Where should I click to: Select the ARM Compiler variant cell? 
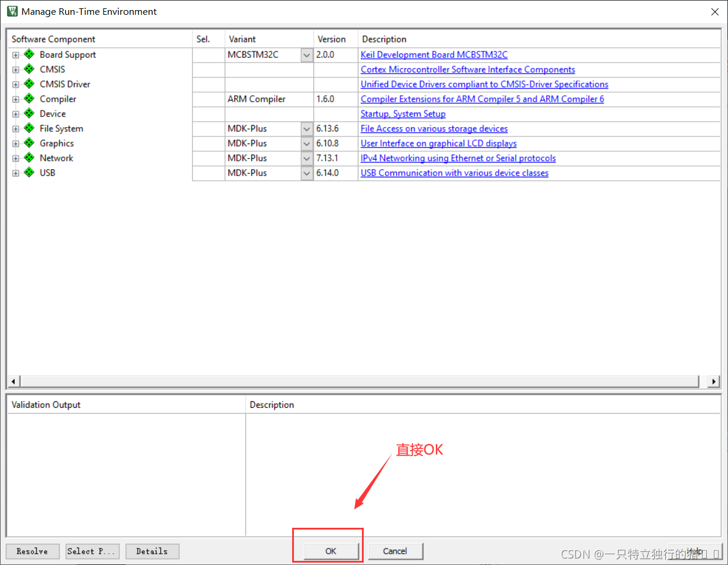(x=269, y=99)
